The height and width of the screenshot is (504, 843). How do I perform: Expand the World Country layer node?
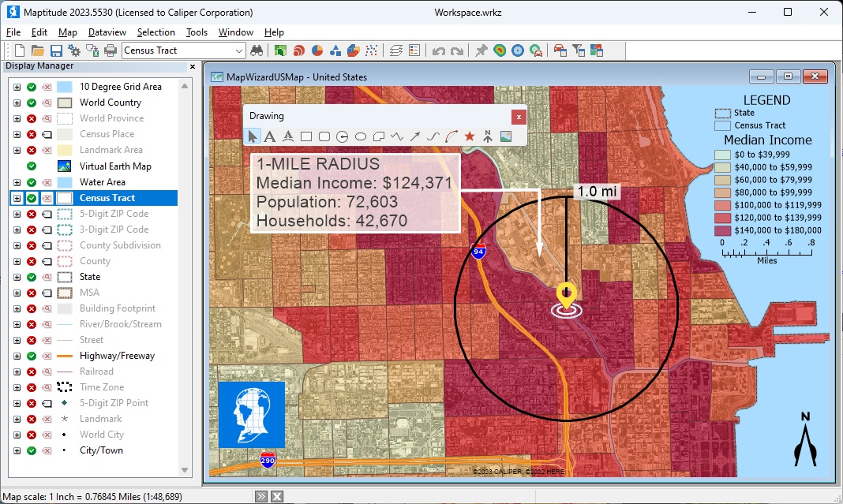click(x=17, y=103)
